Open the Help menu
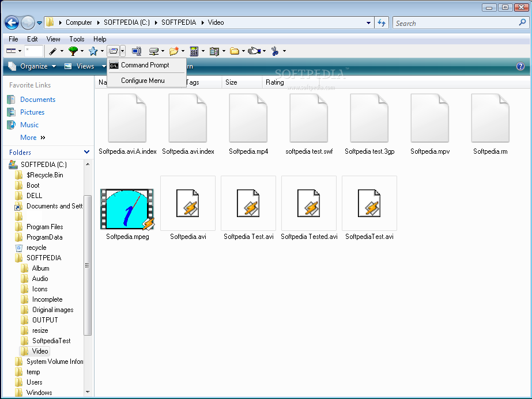532x399 pixels. coord(100,39)
